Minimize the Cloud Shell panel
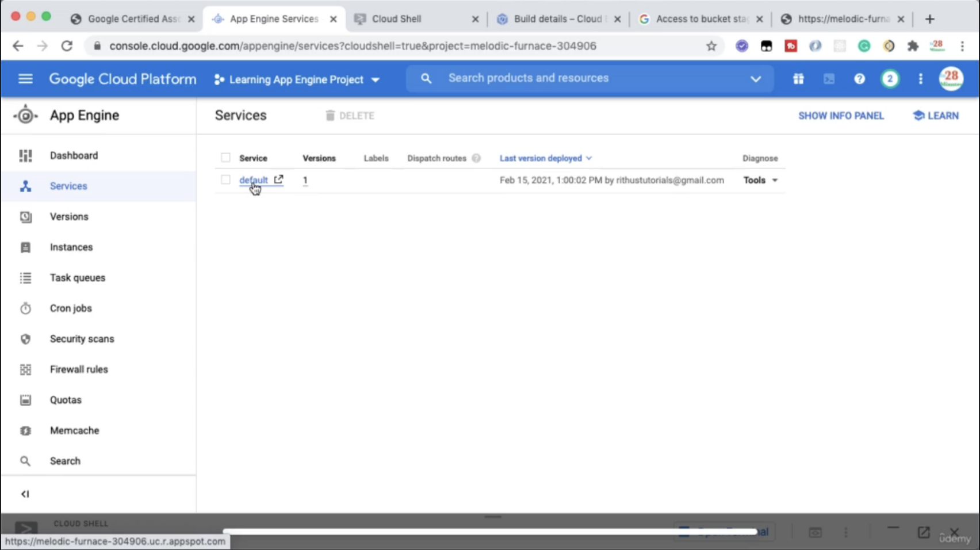 tap(893, 528)
